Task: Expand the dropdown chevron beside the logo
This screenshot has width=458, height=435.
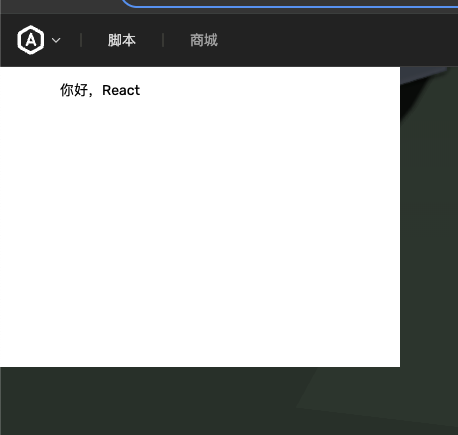Action: [56, 40]
